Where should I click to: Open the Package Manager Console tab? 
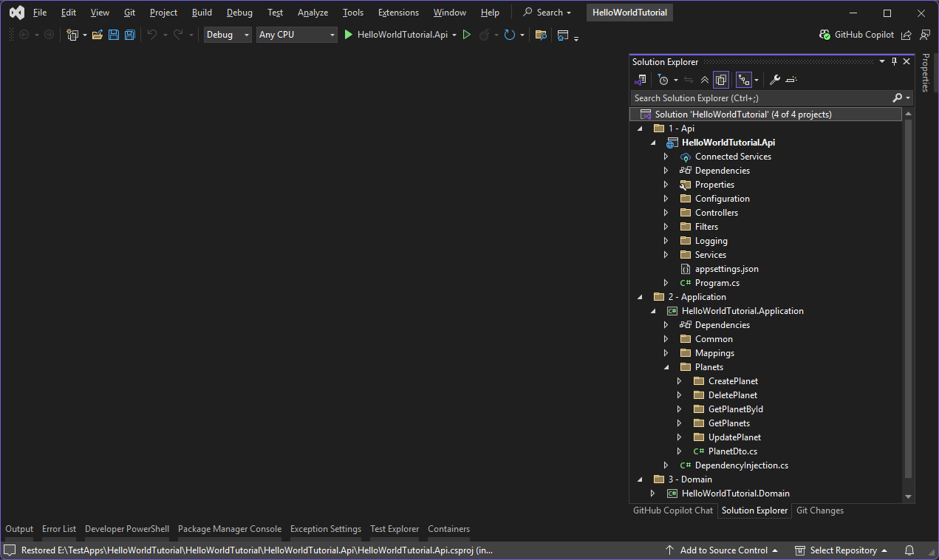pyautogui.click(x=230, y=529)
